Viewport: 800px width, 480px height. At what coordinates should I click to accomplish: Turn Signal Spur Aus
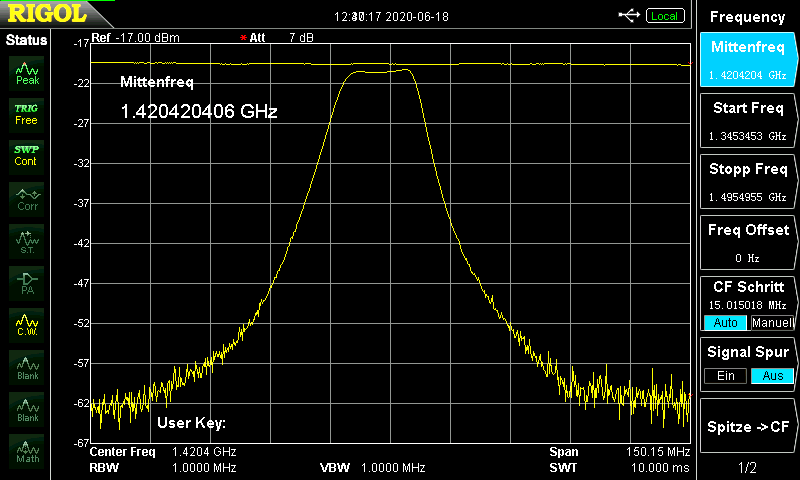772,376
